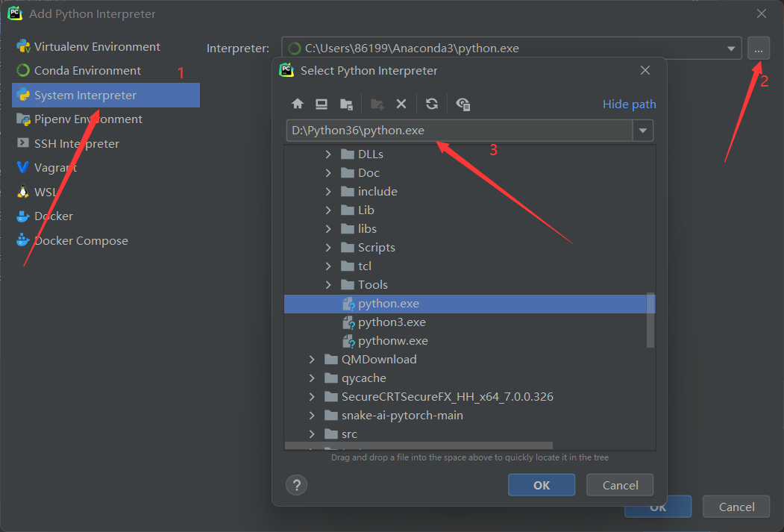Refresh the file tree with the refresh icon
This screenshot has height=532, width=784.
(431, 104)
